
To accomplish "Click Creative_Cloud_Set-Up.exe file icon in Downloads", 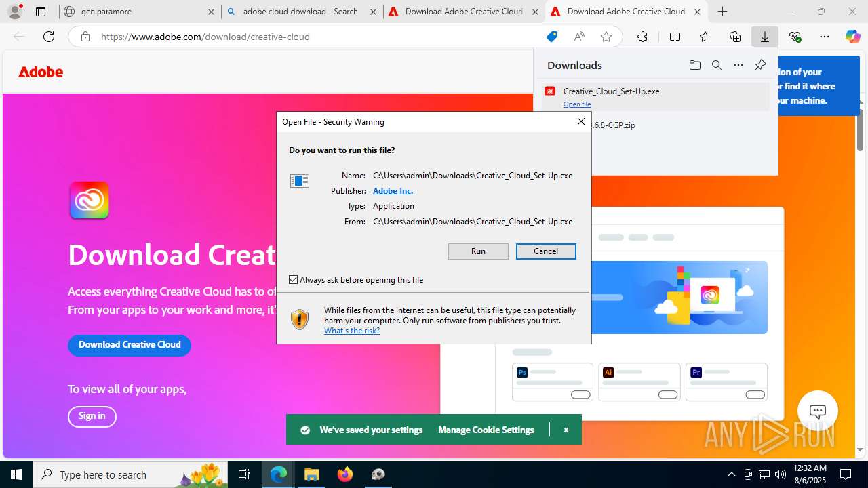I will tap(550, 91).
